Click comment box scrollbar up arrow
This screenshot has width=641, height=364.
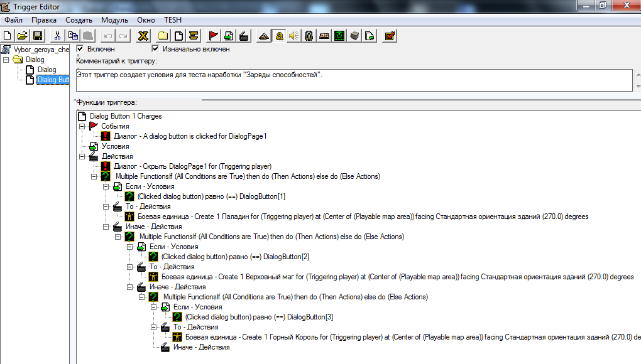click(x=638, y=74)
